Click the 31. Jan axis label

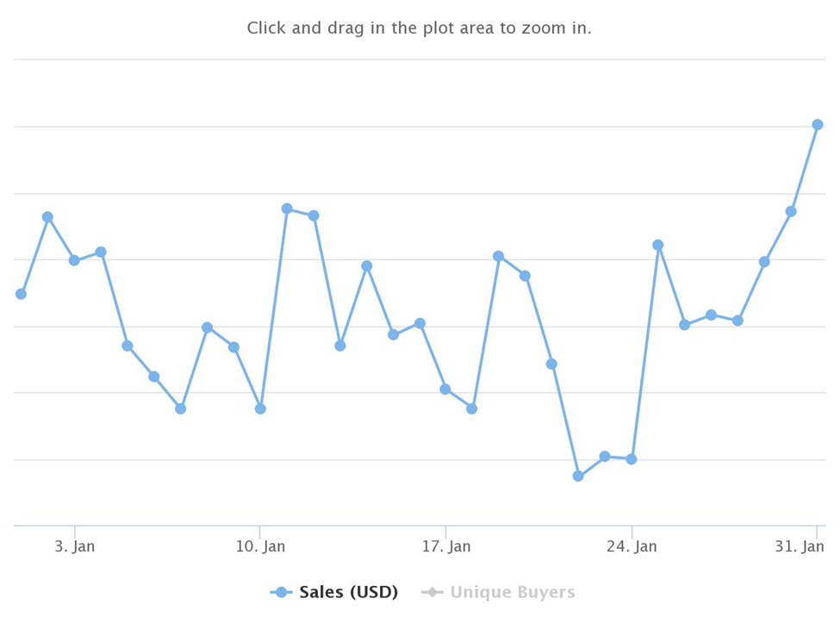tap(800, 546)
